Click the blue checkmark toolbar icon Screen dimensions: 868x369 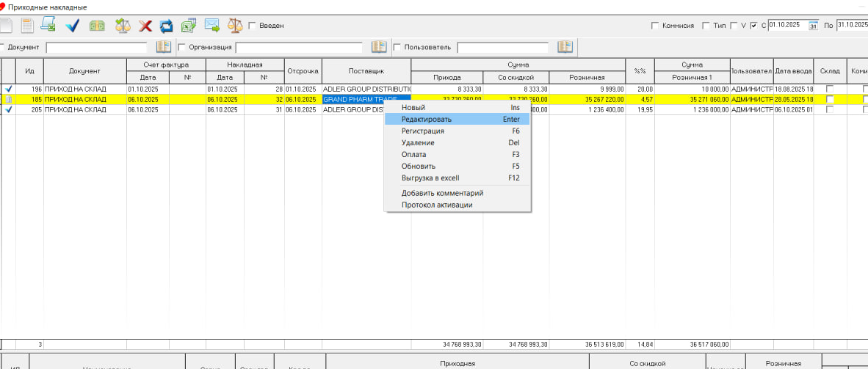[73, 26]
